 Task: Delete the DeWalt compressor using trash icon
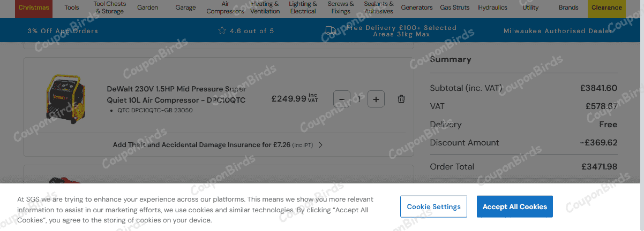pyautogui.click(x=401, y=99)
